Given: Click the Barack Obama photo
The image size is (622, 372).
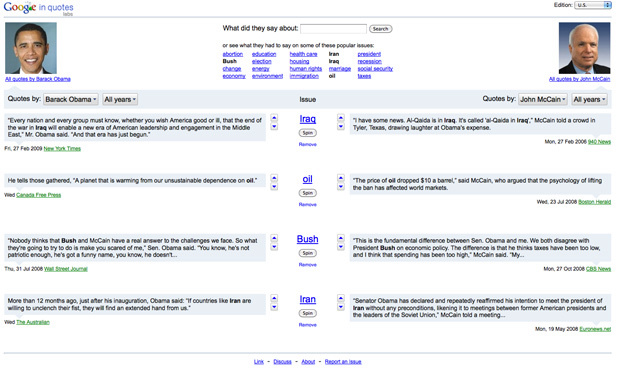Looking at the screenshot, I should point(31,48).
